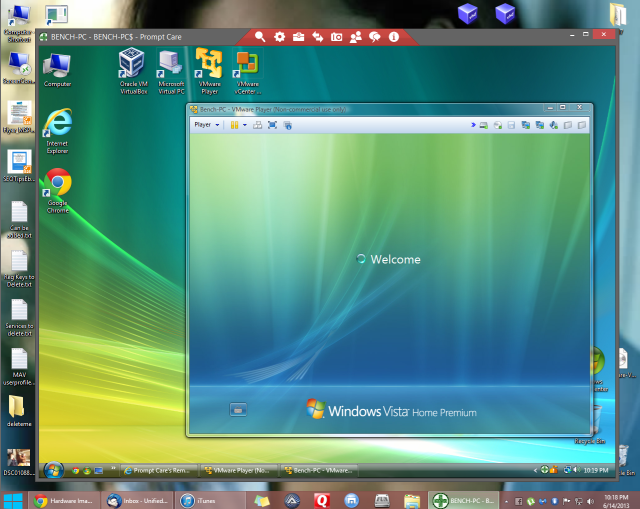Viewport: 640px width, 509px height.
Task: Enter full screen mode in VMware Player
Action: click(272, 125)
